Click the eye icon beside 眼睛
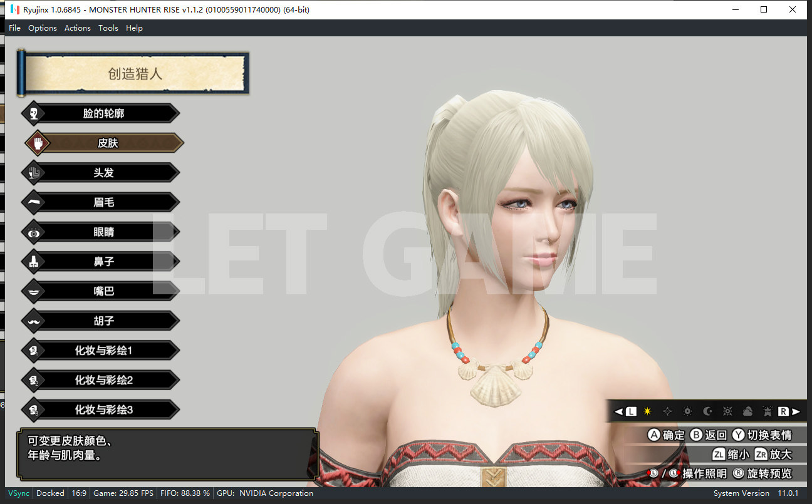Viewport: 812px width, 504px height. pos(34,232)
